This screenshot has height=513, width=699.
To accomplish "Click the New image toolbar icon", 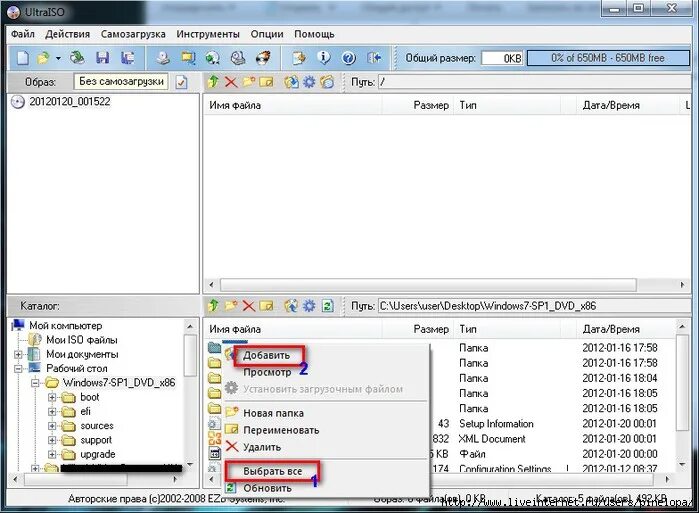I will pyautogui.click(x=23, y=57).
